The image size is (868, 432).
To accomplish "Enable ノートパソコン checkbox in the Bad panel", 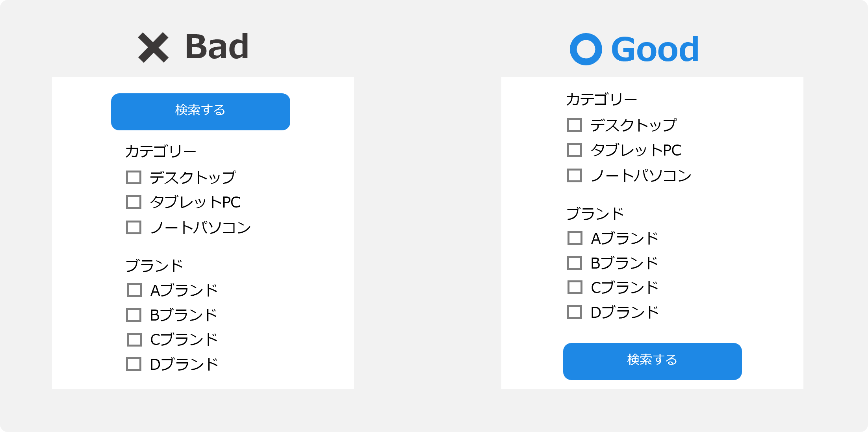I will [134, 227].
